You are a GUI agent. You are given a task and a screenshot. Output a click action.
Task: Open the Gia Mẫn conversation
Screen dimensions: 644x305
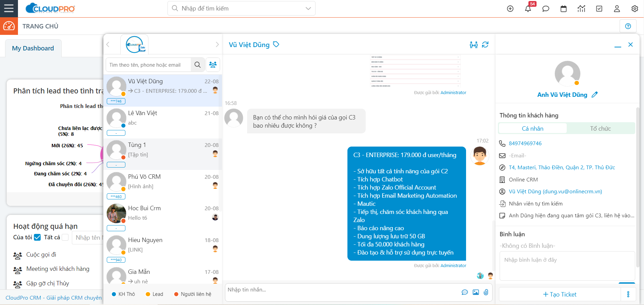click(163, 275)
